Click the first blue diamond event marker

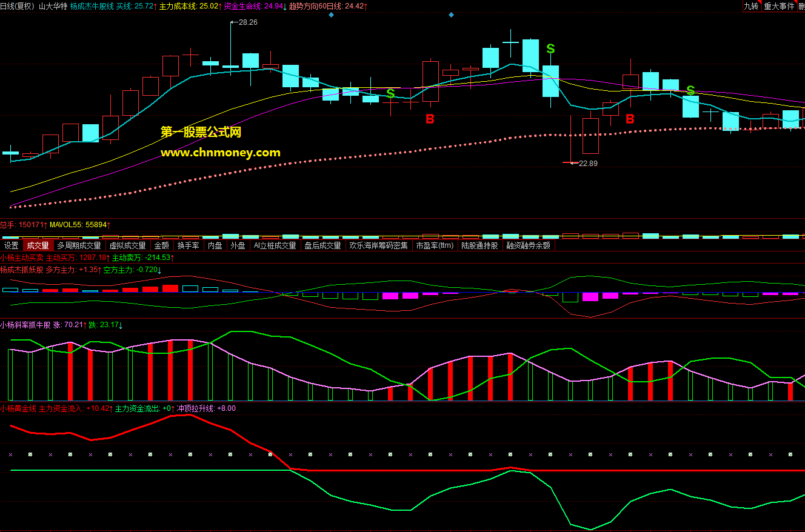pyautogui.click(x=331, y=15)
